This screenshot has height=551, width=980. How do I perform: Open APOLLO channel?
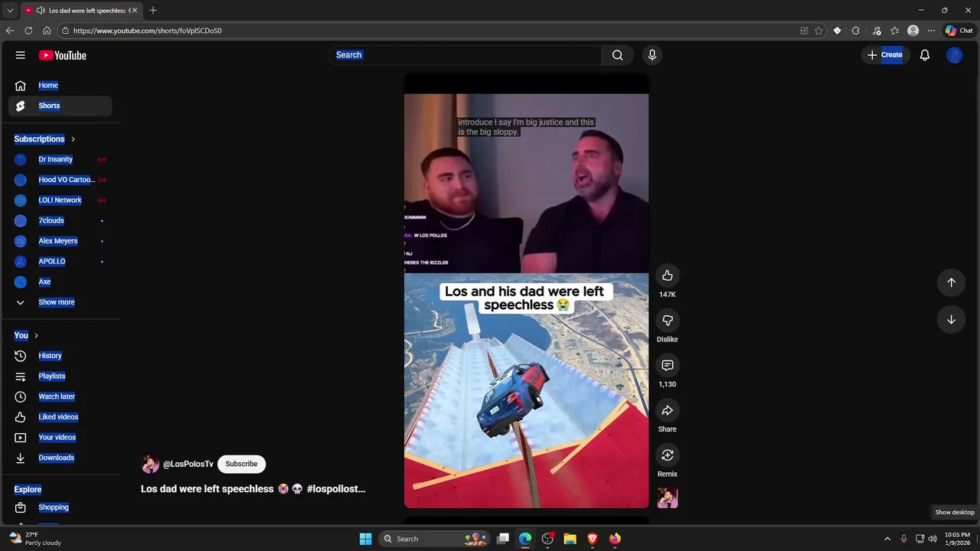pyautogui.click(x=60, y=262)
